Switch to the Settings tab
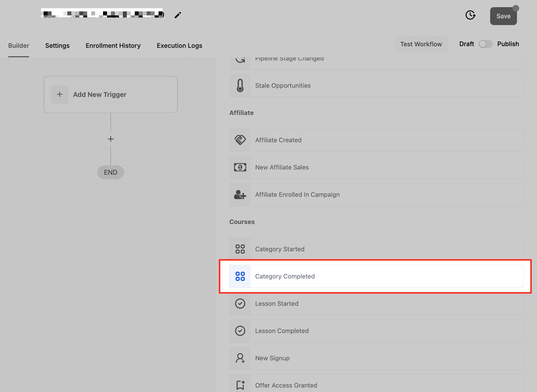Image resolution: width=537 pixels, height=392 pixels. coord(57,46)
